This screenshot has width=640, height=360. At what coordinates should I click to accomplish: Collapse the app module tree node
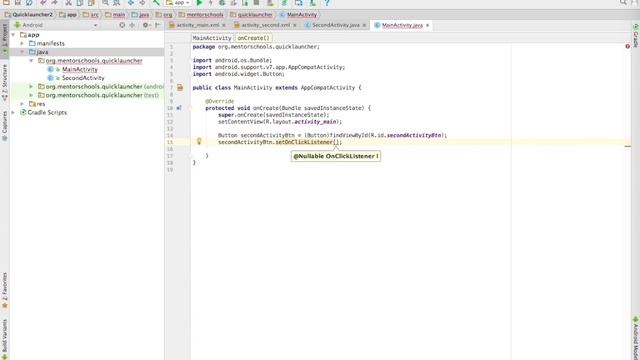13,35
